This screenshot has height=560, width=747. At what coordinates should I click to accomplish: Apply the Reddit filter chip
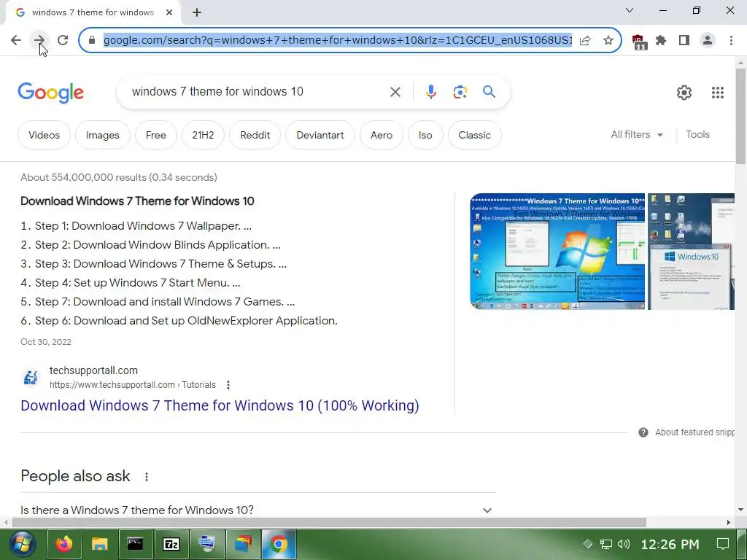(255, 135)
